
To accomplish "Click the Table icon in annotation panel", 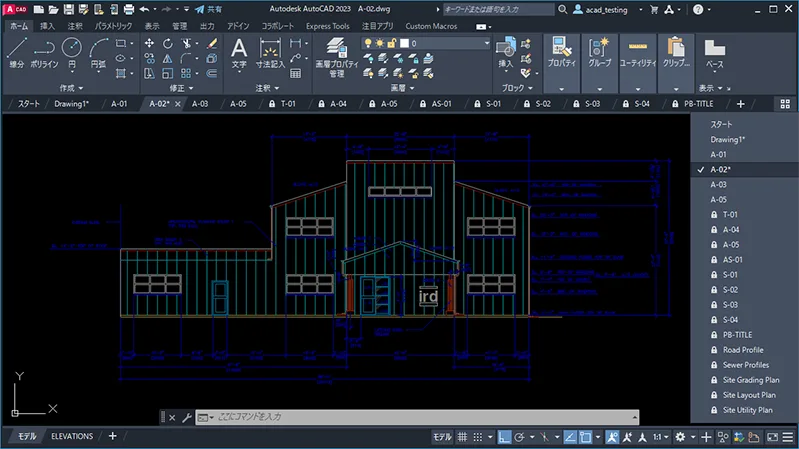I will tap(295, 74).
